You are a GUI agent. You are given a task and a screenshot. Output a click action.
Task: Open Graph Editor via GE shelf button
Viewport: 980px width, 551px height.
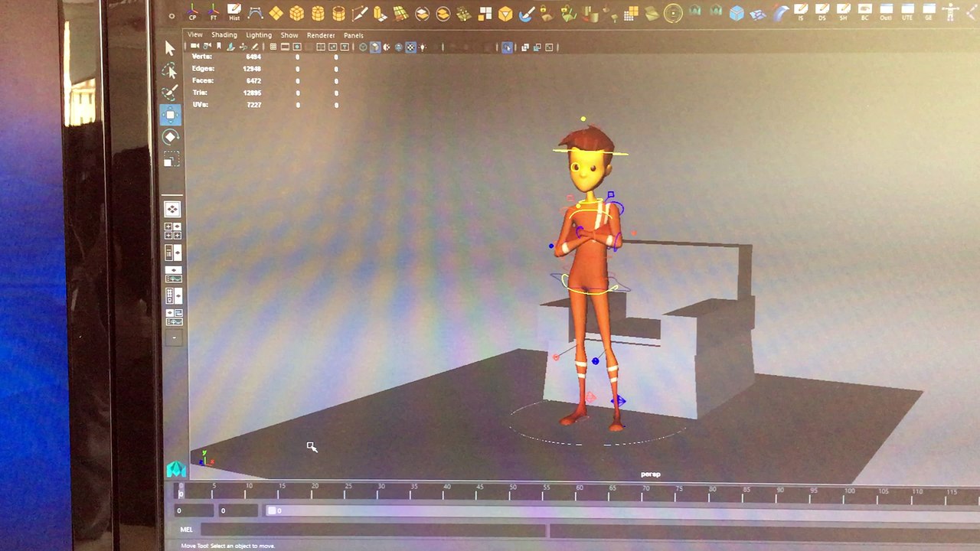point(929,11)
